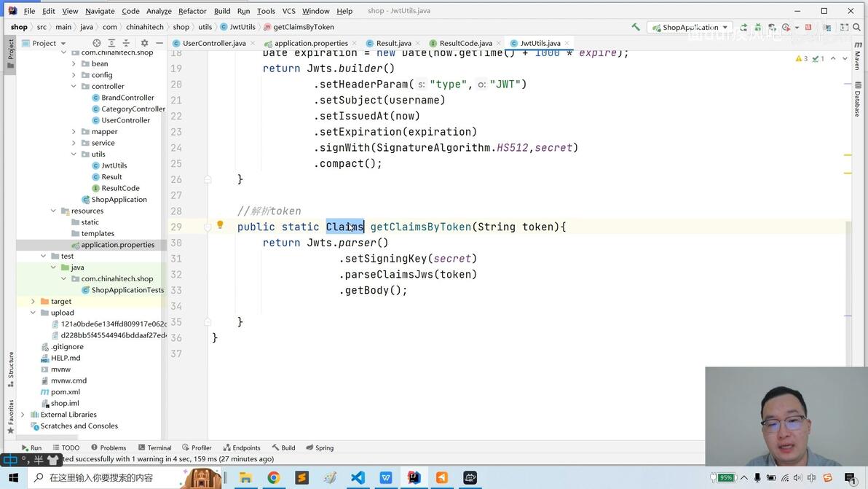This screenshot has height=489, width=868.
Task: Open Project panel settings gear
Action: pyautogui.click(x=144, y=43)
